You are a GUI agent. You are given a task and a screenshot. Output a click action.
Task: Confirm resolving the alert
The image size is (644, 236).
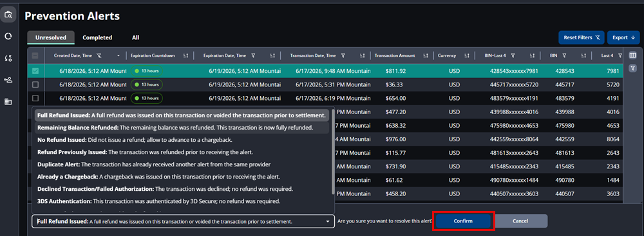(x=463, y=221)
